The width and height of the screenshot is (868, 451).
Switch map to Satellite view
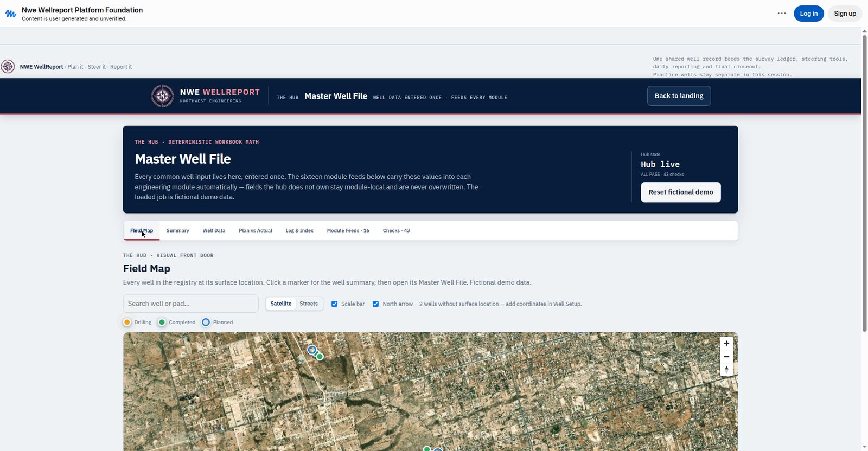(x=281, y=304)
